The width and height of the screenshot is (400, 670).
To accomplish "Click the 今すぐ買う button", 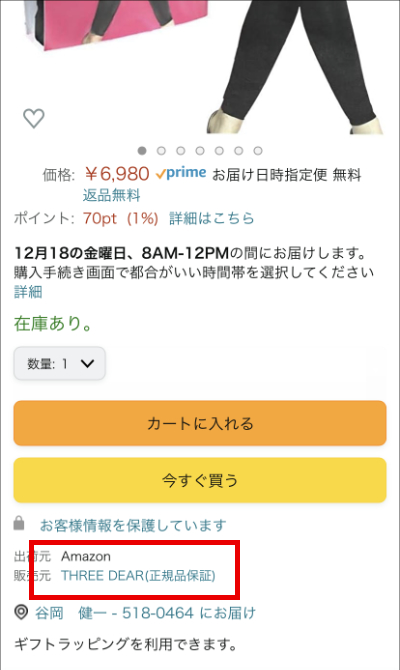I will 200,480.
